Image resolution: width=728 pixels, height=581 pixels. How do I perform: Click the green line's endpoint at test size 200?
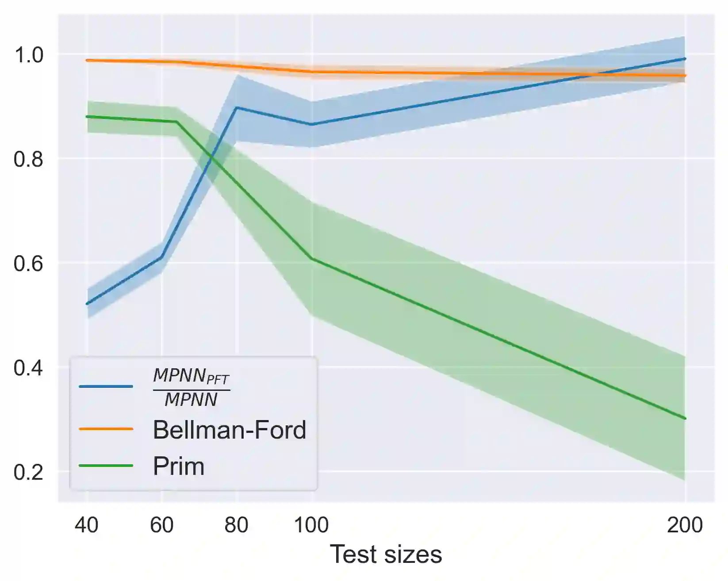pyautogui.click(x=685, y=418)
